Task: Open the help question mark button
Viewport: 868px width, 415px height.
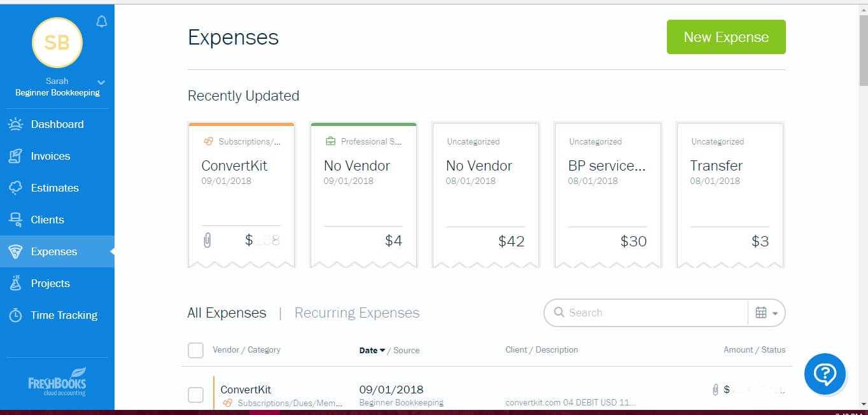Action: [x=825, y=374]
